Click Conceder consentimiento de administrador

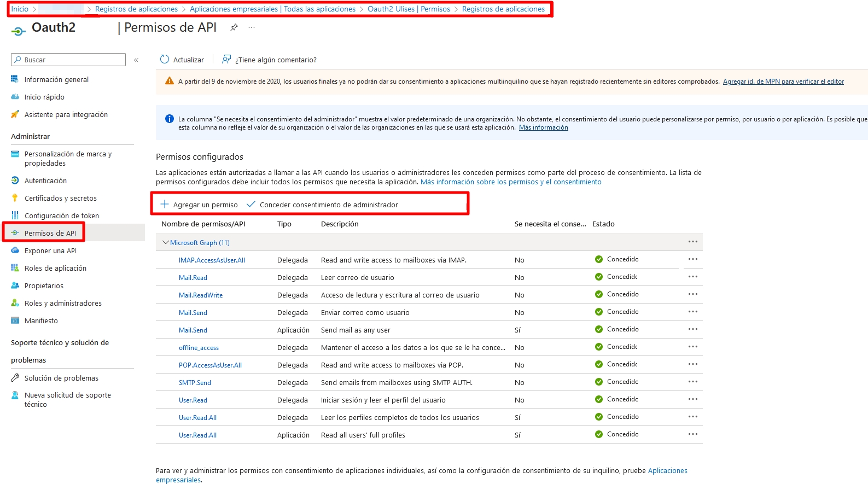tap(328, 205)
